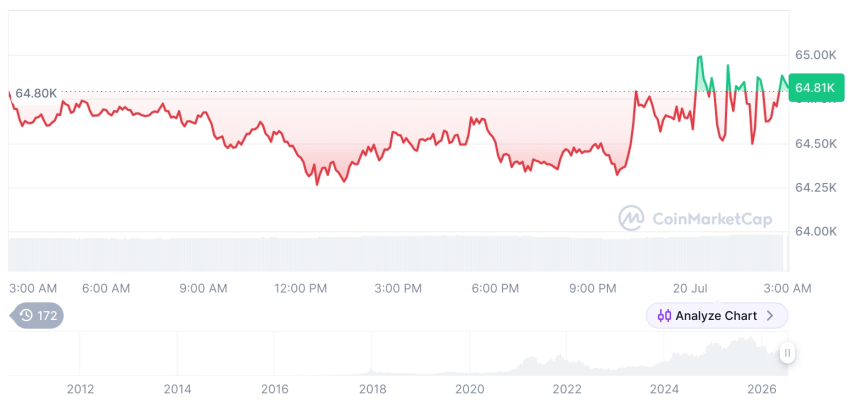Open the 172 history badge
Viewport: 860px width, 401px height.
(x=37, y=315)
